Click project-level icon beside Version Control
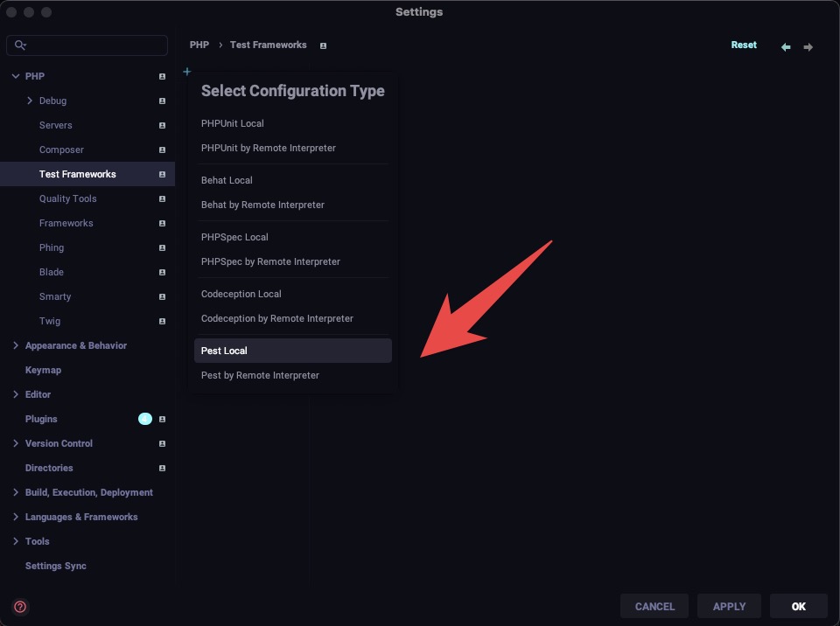The height and width of the screenshot is (626, 840). coord(162,444)
